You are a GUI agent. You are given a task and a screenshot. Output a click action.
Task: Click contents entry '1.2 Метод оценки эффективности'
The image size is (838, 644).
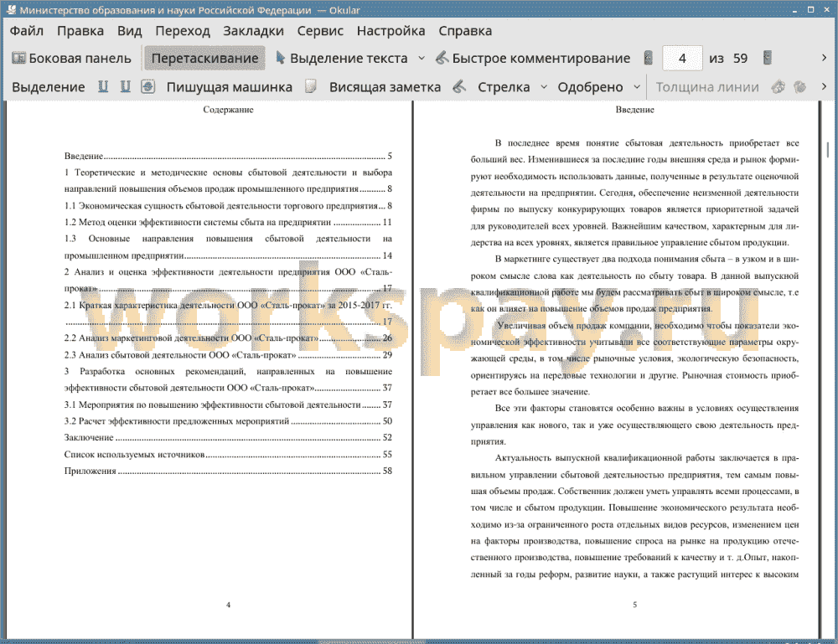[x=228, y=222]
